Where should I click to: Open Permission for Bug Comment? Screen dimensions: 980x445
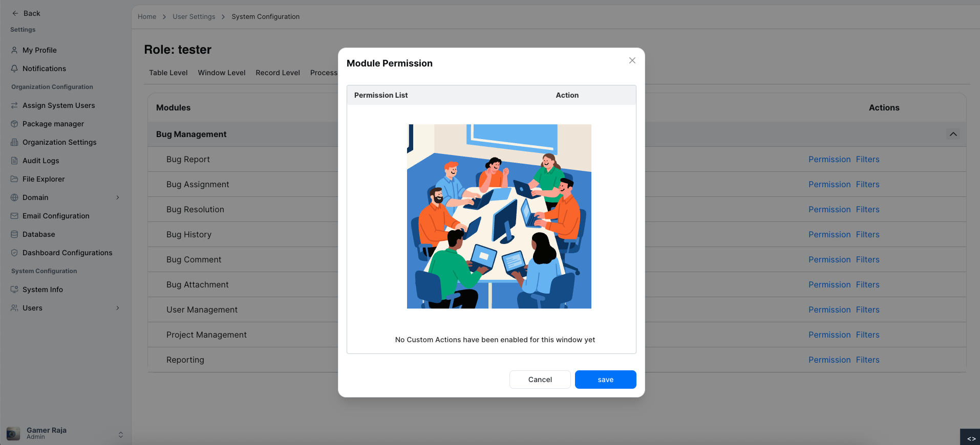(x=829, y=260)
